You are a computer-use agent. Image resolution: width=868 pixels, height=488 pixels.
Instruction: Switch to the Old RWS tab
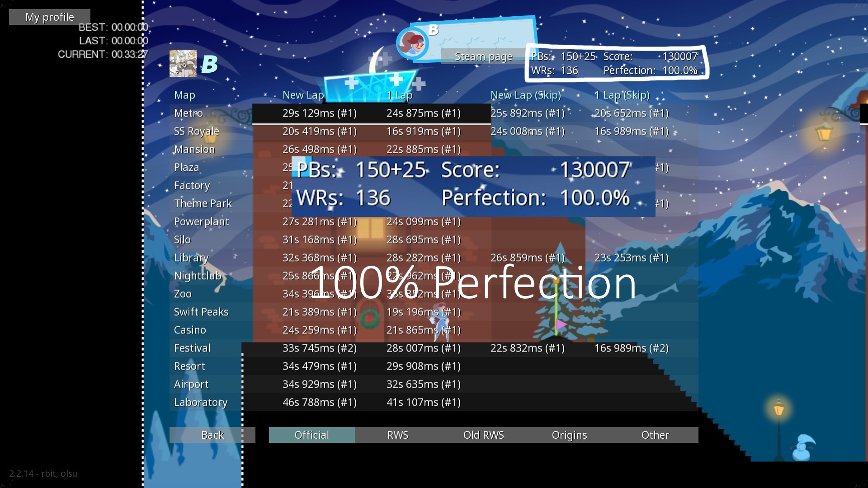pos(483,435)
